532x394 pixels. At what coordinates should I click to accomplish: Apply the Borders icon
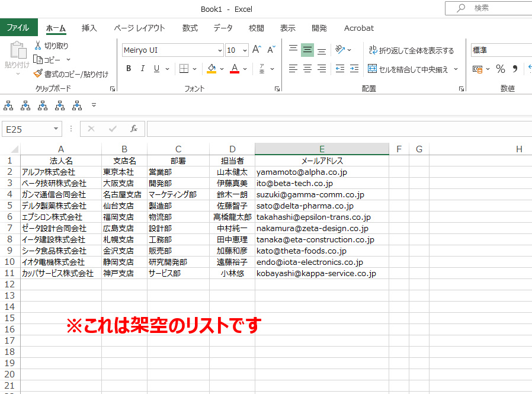[x=184, y=69]
